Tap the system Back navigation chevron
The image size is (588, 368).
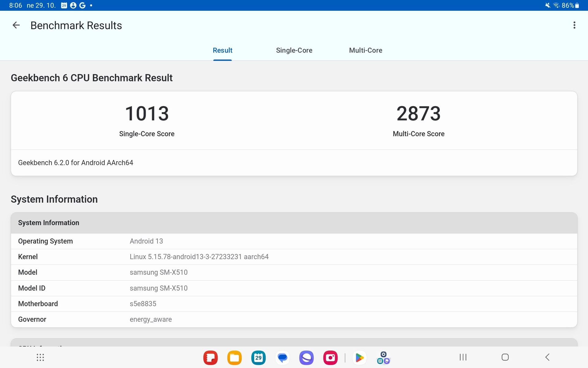click(x=547, y=357)
